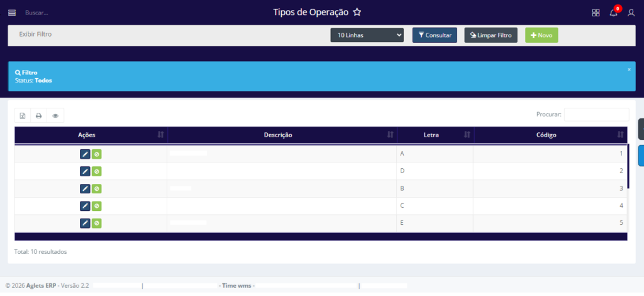Open the 10 Linhas rows dropdown
Screen dimensions: 644x296
pos(367,35)
